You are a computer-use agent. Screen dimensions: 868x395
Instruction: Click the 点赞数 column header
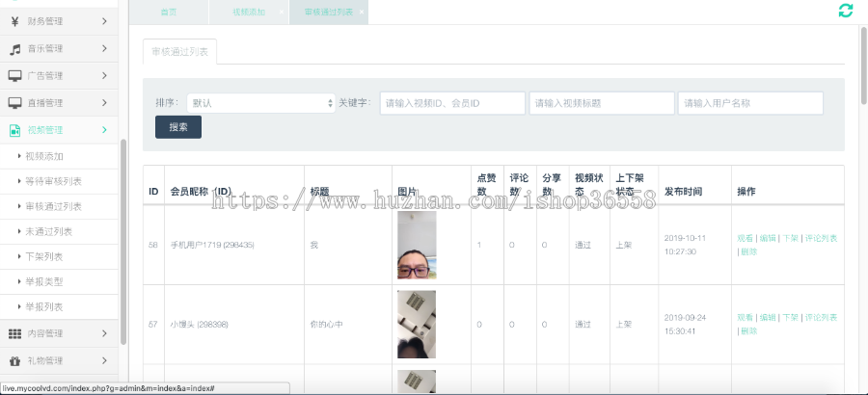pyautogui.click(x=487, y=185)
